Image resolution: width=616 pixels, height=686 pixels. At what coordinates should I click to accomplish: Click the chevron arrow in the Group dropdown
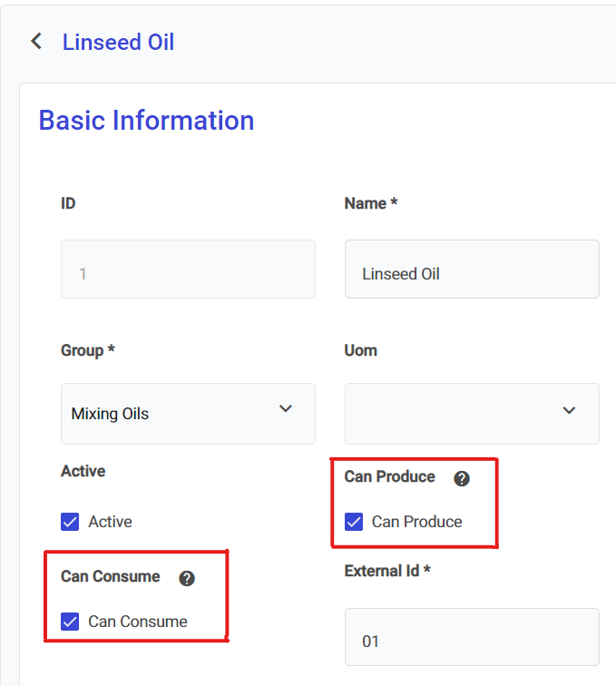pyautogui.click(x=286, y=409)
